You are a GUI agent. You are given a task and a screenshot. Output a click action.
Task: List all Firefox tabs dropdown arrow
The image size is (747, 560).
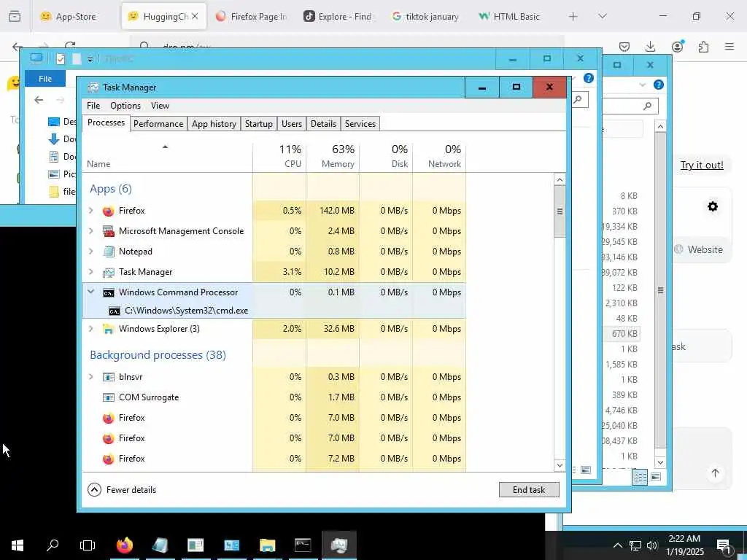pos(603,16)
